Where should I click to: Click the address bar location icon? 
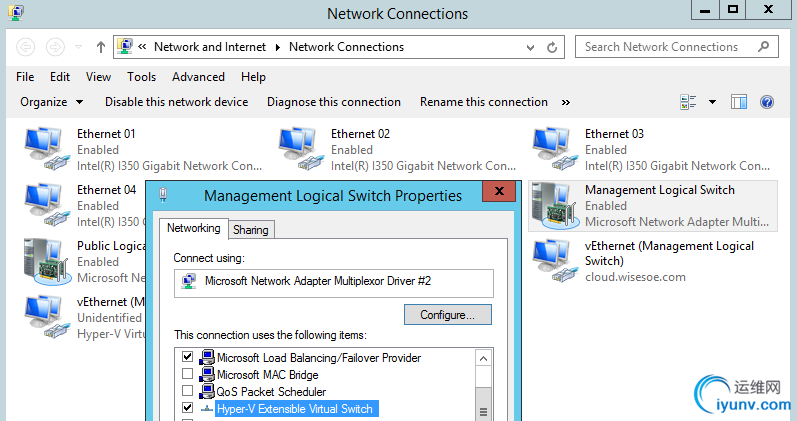click(125, 47)
